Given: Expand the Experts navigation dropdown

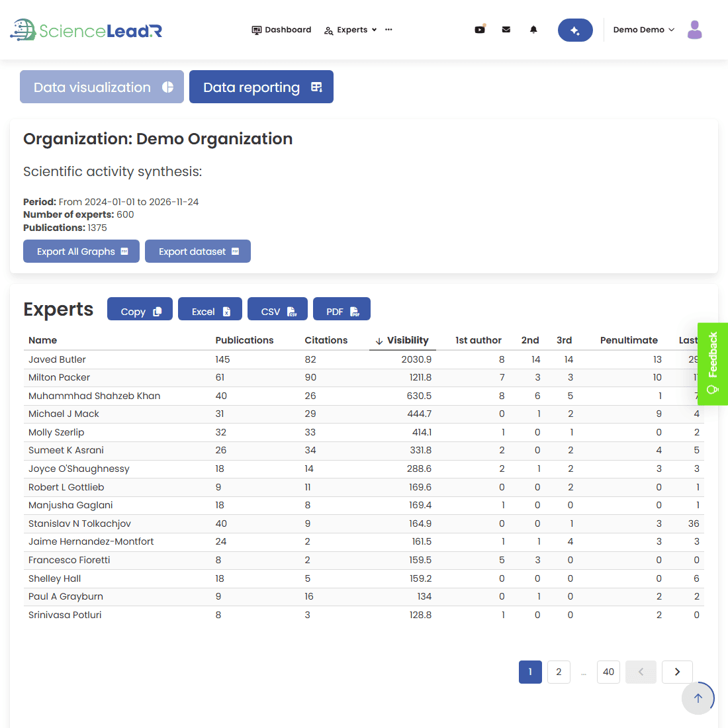Looking at the screenshot, I should (375, 30).
